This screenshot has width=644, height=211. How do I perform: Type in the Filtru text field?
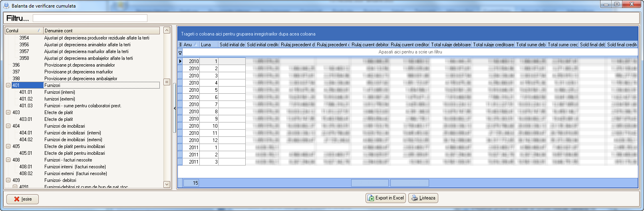90,18
